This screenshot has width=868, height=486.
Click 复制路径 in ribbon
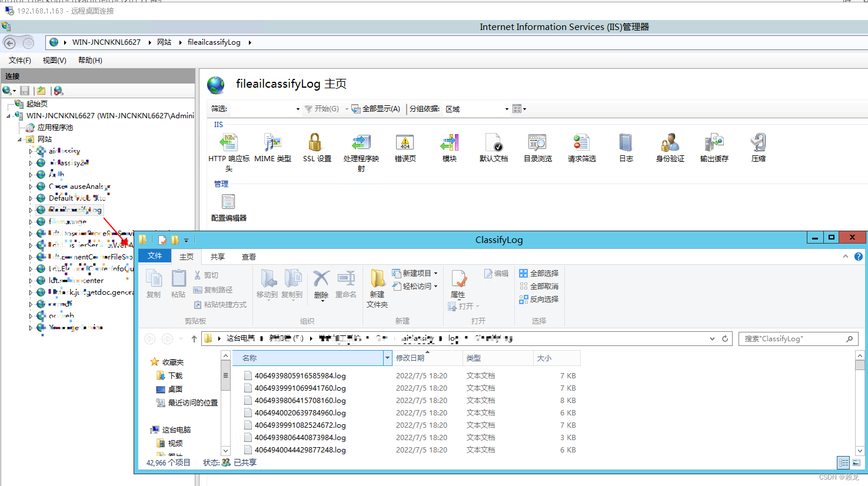click(213, 290)
